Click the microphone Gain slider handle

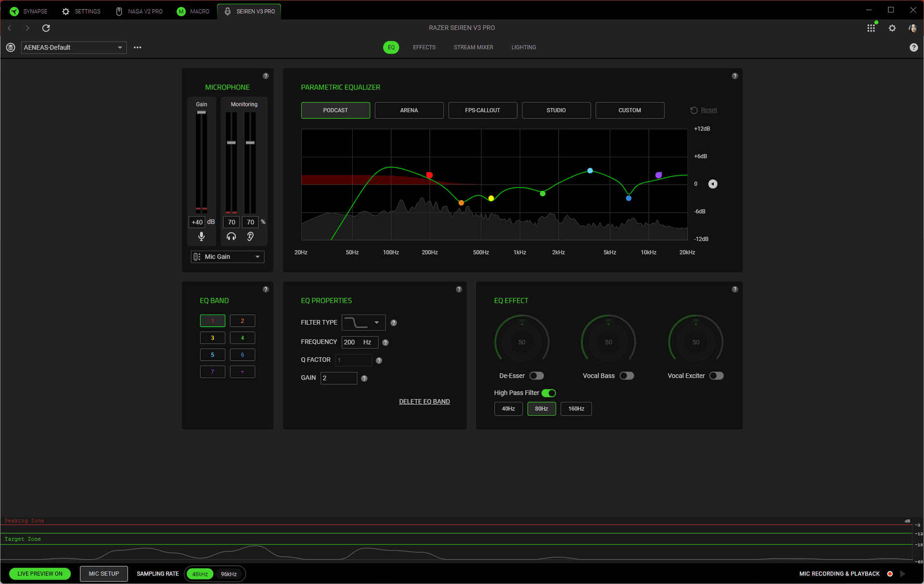click(202, 113)
